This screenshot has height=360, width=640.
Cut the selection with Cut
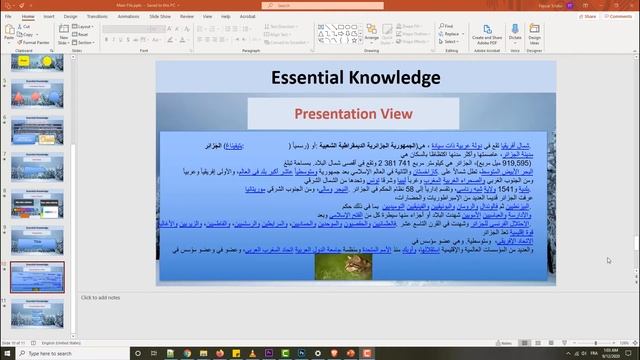point(24,27)
